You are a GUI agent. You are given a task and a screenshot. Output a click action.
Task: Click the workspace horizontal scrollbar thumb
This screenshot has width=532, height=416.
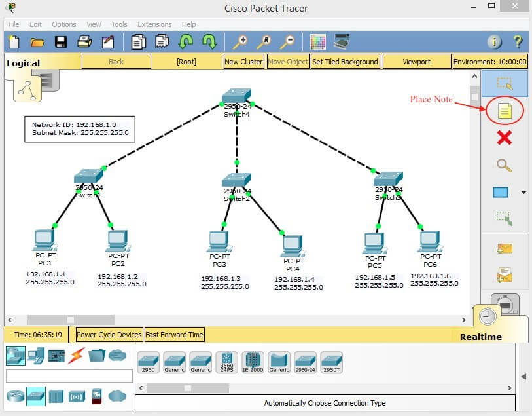pyautogui.click(x=71, y=320)
